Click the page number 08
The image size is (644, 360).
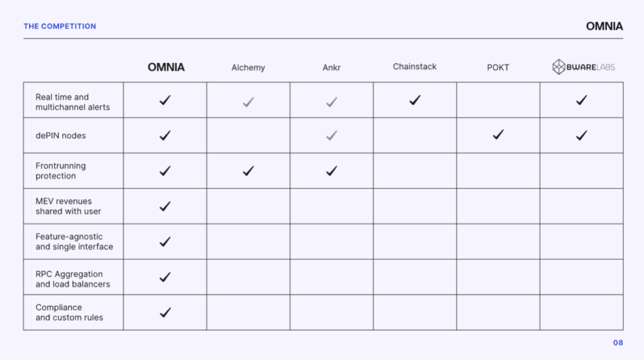618,343
